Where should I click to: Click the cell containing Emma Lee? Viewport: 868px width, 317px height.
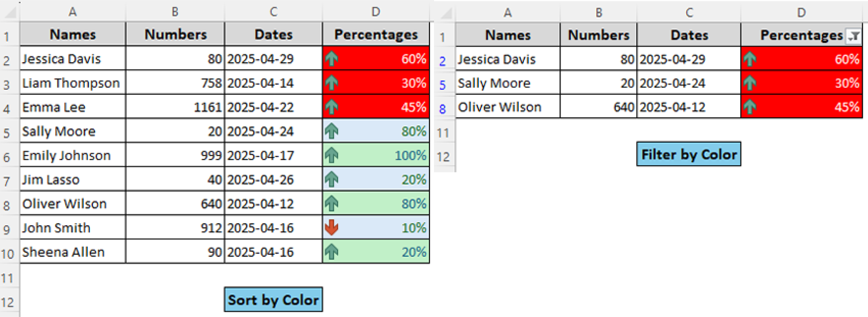click(72, 107)
